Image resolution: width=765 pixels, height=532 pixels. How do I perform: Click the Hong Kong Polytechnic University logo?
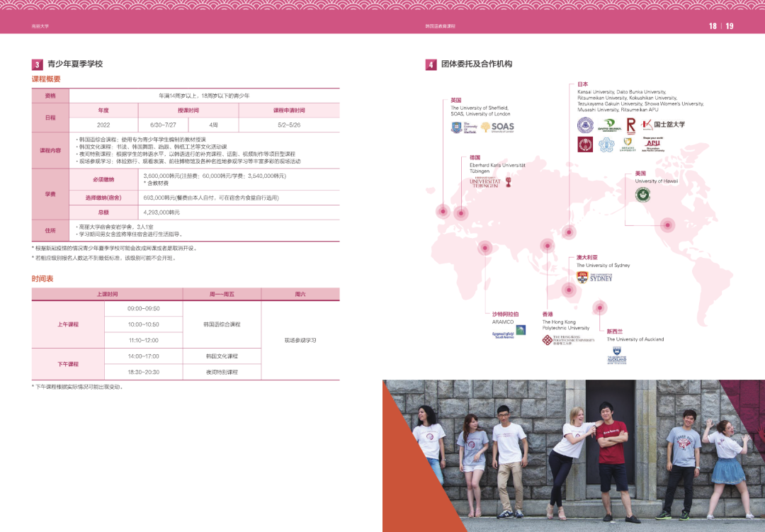pyautogui.click(x=568, y=340)
